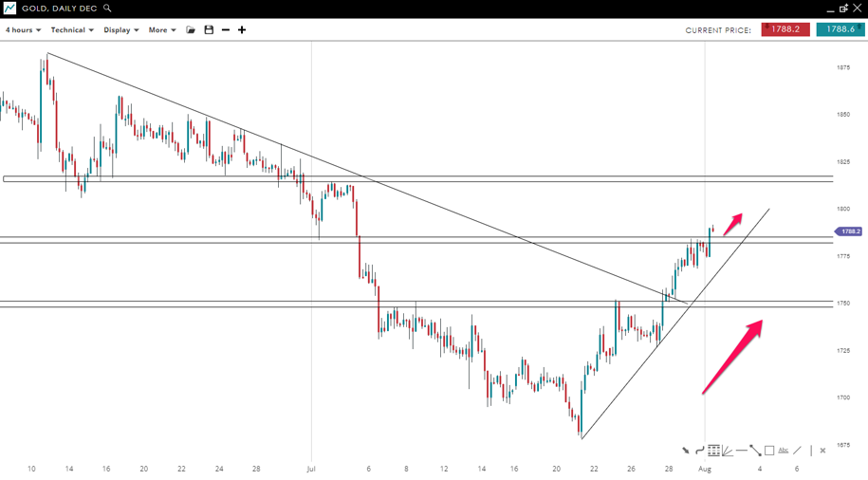Click the red sell price 1788.2
This screenshot has width=868, height=480.
(785, 29)
